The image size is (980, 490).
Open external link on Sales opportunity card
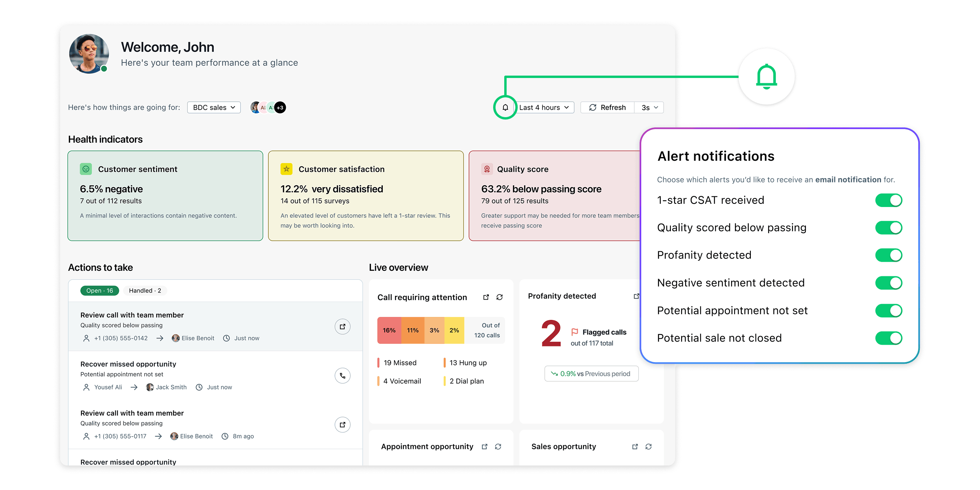tap(635, 446)
